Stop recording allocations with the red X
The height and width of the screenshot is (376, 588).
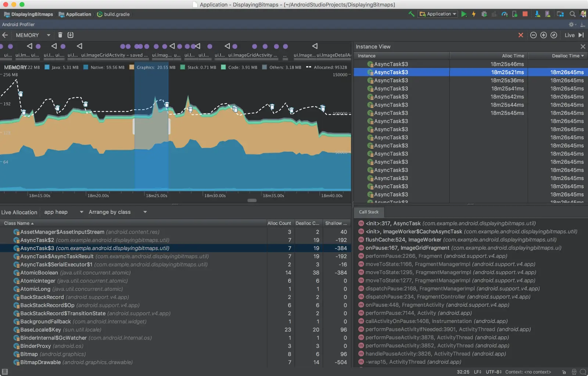[521, 35]
